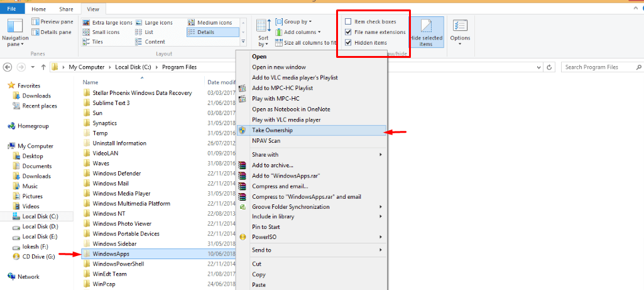Go up one folder level
Screen dimensions: 644x290
click(x=43, y=67)
